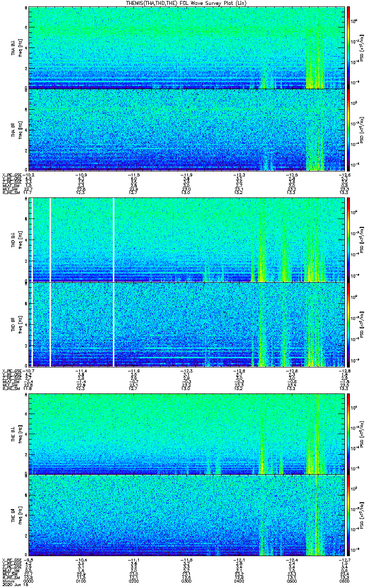Image resolution: width=368 pixels, height=588 pixels.
Task: Click the X_RE_GSE row label under the THE panels
Action: (x=11, y=560)
